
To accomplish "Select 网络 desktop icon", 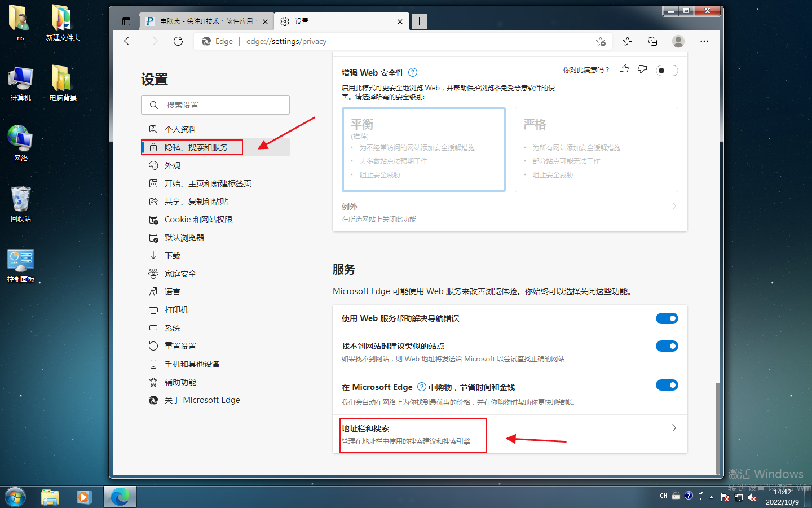I will point(21,144).
